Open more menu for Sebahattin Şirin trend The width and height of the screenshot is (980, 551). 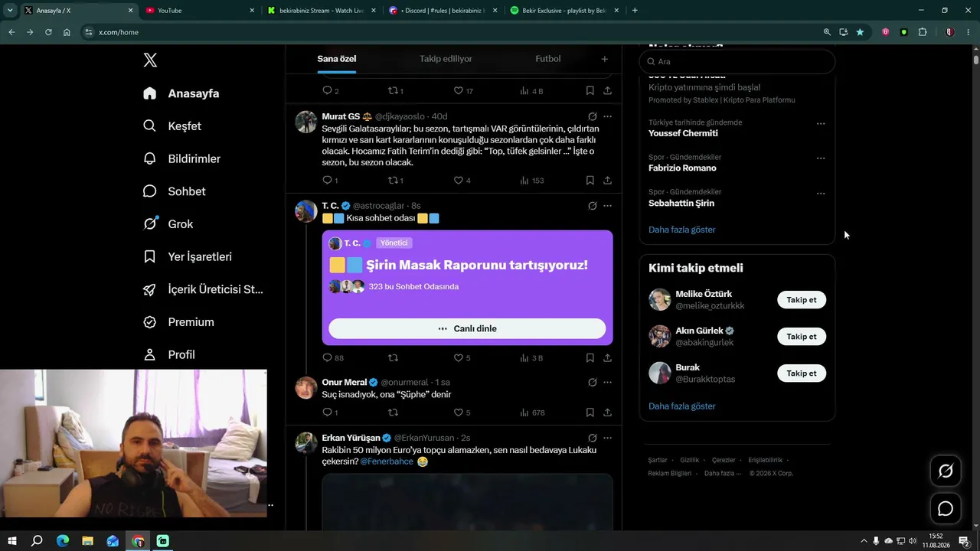coord(821,194)
